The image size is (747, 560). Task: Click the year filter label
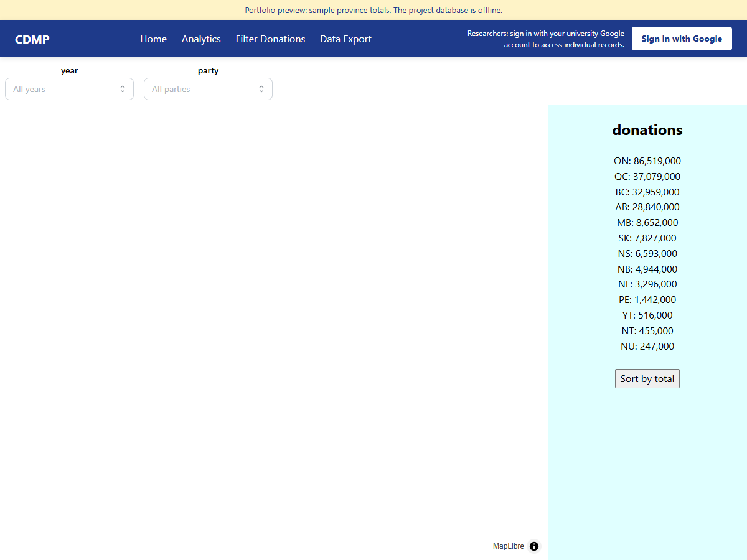[69, 70]
